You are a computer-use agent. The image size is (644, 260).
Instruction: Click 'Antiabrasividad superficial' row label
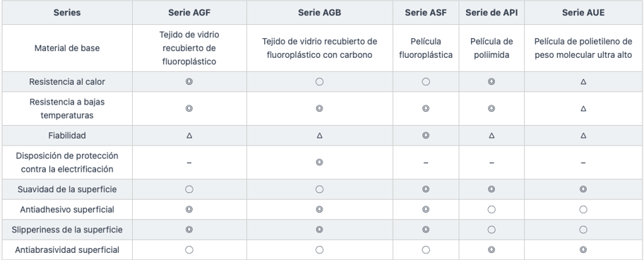click(67, 249)
